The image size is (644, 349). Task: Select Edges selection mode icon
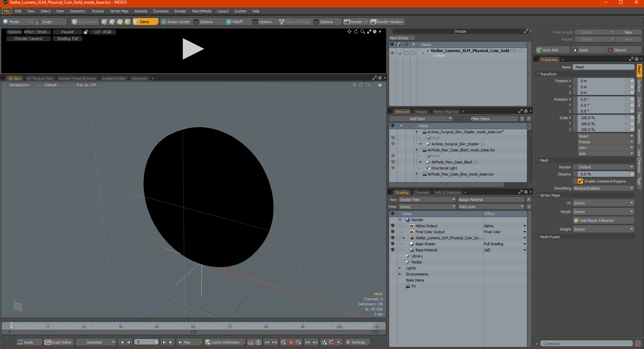[112, 22]
